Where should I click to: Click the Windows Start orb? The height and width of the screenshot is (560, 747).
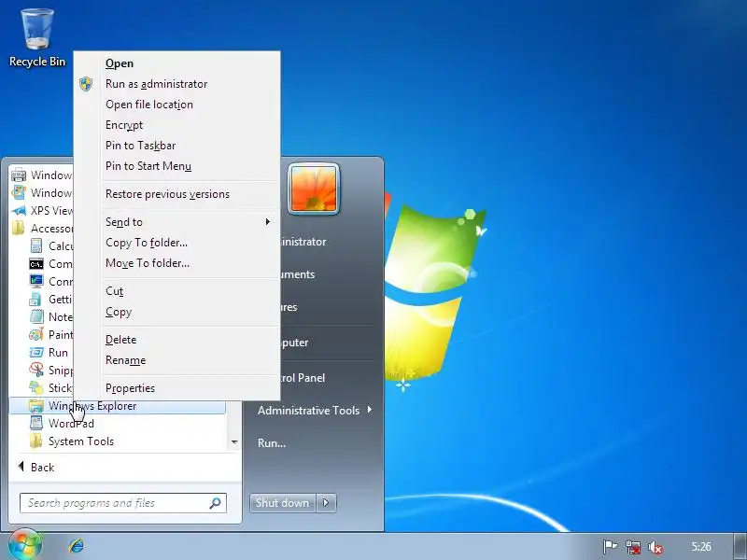coord(24,546)
